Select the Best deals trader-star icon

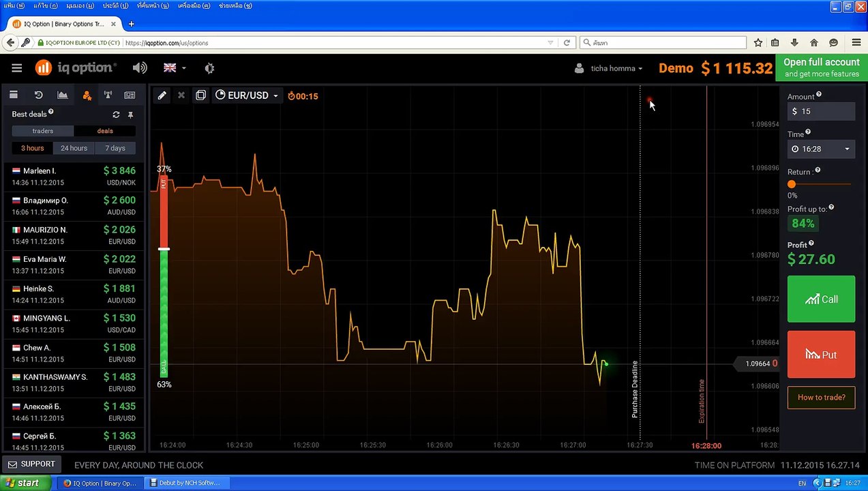tap(87, 95)
